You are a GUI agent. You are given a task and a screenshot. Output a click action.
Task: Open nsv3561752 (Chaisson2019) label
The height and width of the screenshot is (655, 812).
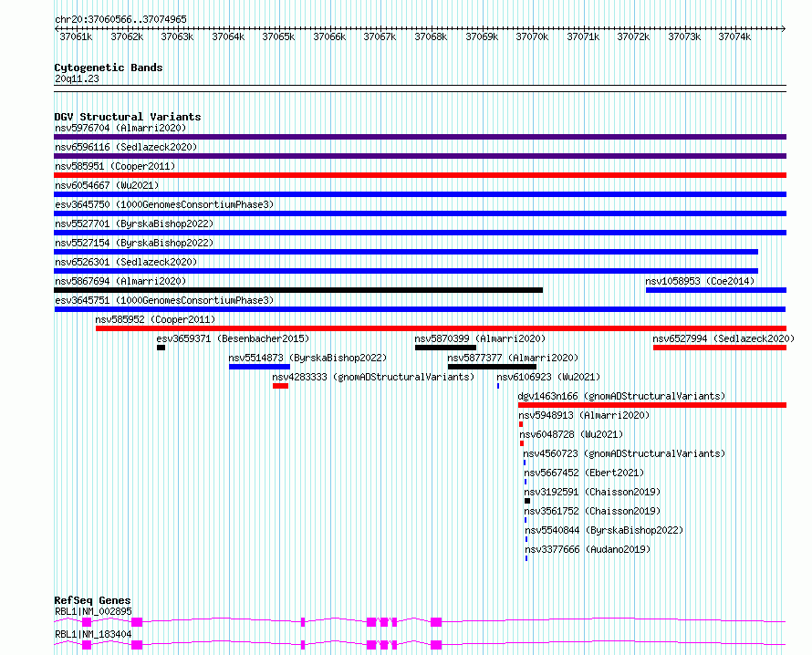(592, 511)
